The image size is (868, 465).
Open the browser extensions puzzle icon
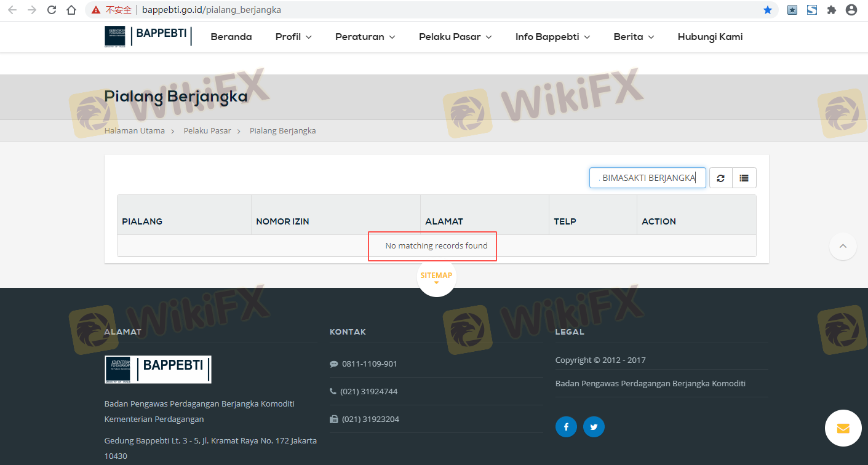(832, 10)
